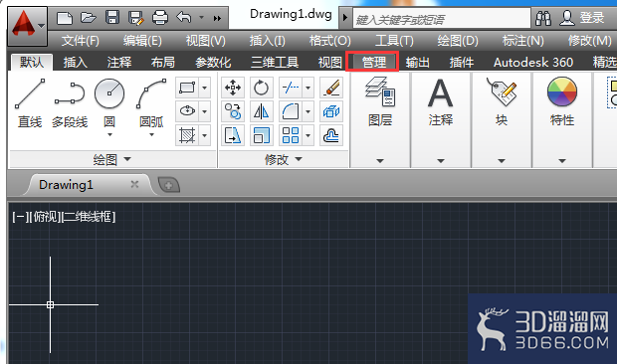
Task: Open the 文件(F) menu
Action: [80, 41]
